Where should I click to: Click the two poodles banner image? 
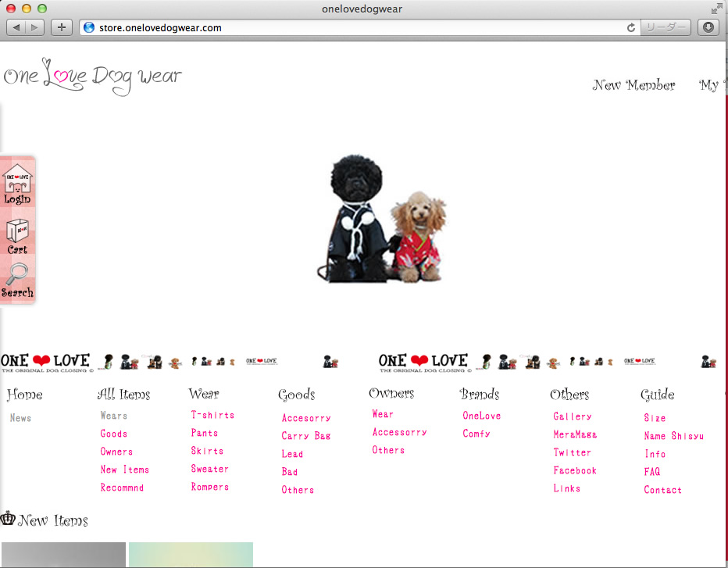(382, 219)
